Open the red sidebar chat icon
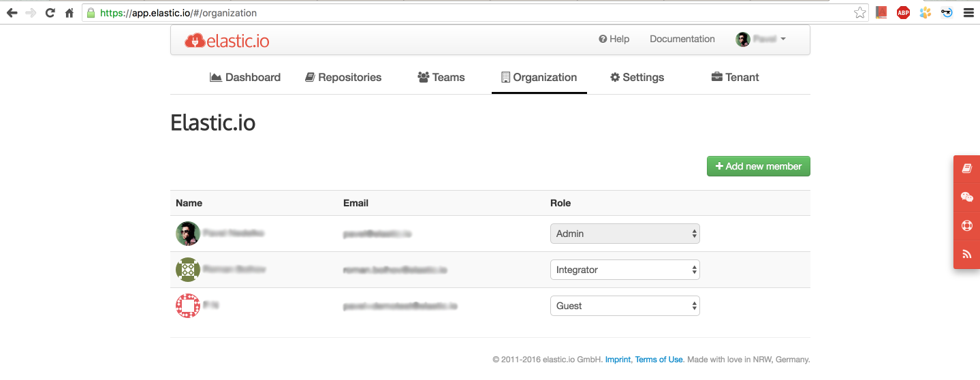 pyautogui.click(x=967, y=197)
